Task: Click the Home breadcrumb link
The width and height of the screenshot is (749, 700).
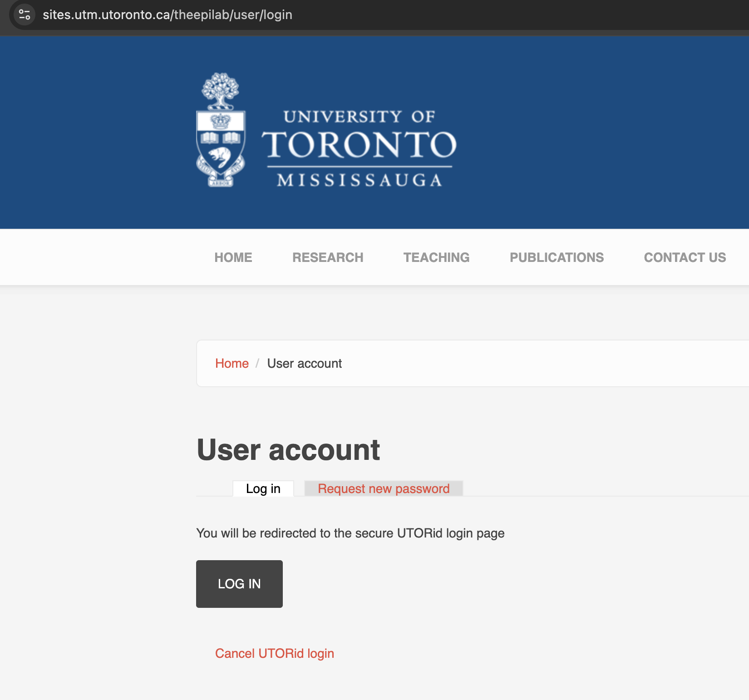Action: point(232,364)
